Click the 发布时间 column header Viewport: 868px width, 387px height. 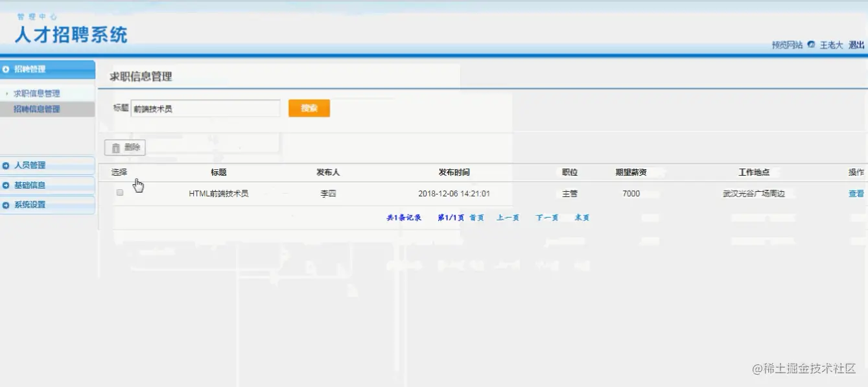(454, 172)
